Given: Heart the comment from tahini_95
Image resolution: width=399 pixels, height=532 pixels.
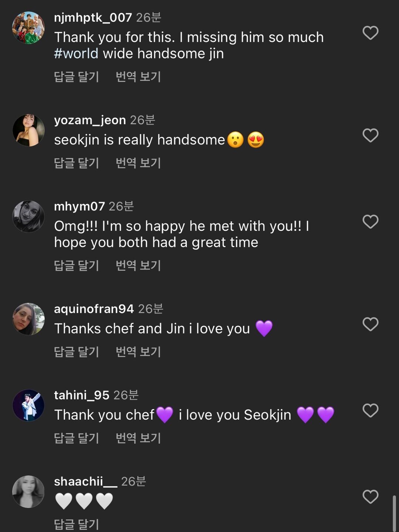Looking at the screenshot, I should tap(370, 410).
